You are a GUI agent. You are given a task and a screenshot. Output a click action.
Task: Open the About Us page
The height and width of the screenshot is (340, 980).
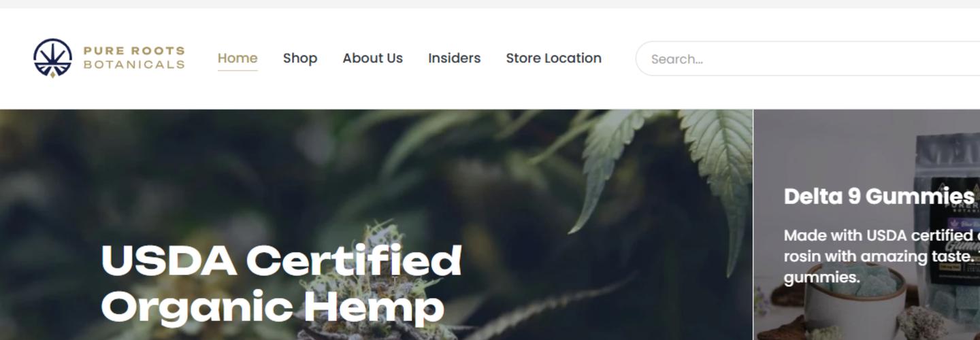pos(372,58)
